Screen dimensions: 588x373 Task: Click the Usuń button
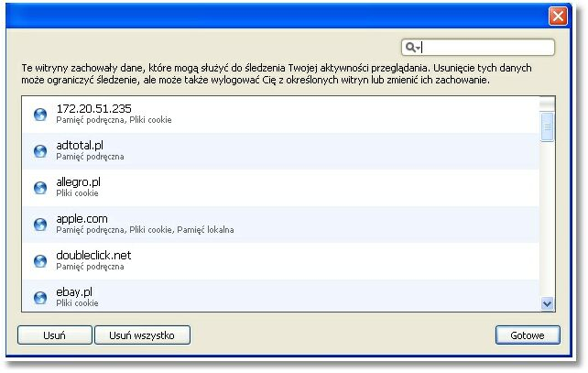(x=54, y=335)
